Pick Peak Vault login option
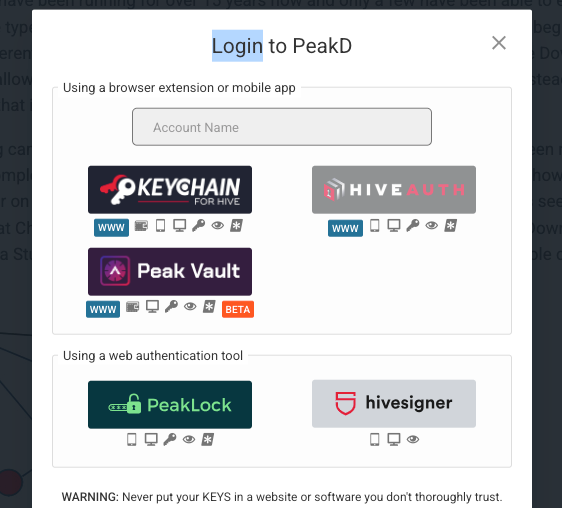Image resolution: width=562 pixels, height=508 pixels. pos(170,271)
